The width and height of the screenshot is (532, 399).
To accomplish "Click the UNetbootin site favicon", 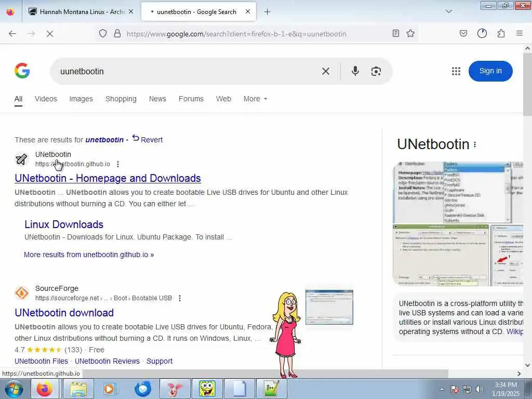I will [x=21, y=159].
